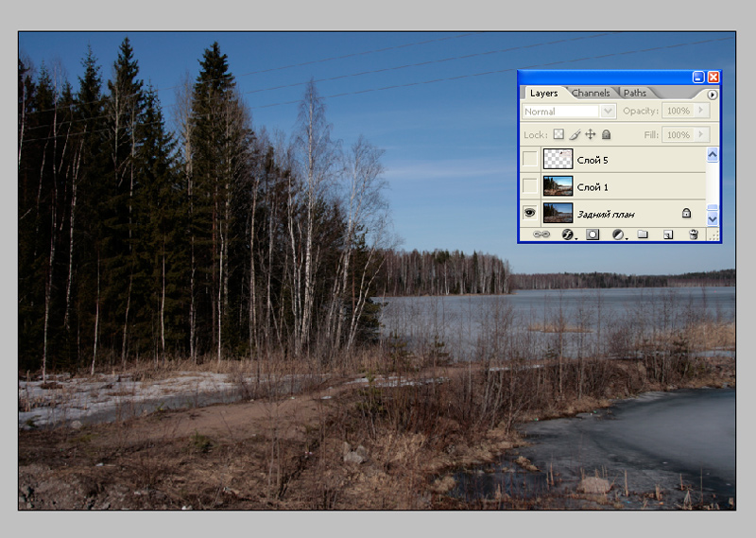
Task: Add a layer mask
Action: tap(593, 234)
